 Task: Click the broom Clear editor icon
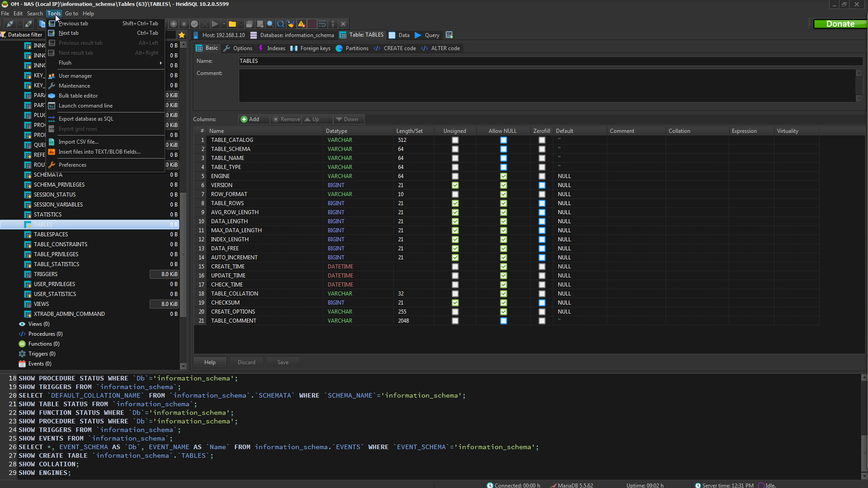[x=291, y=24]
